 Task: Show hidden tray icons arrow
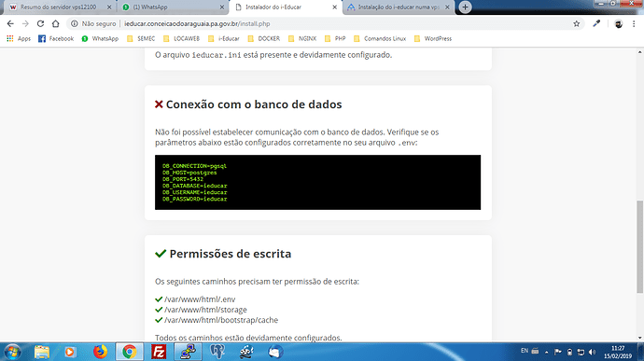click(x=546, y=352)
